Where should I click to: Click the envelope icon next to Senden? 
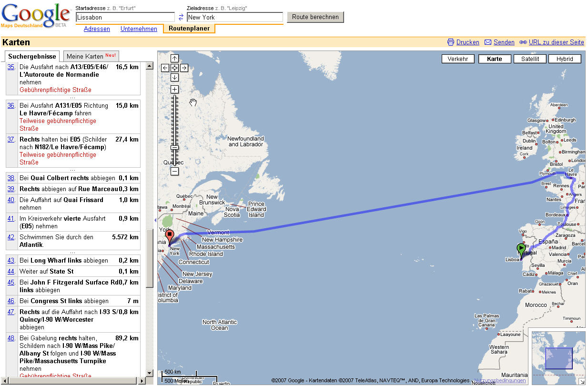click(x=488, y=42)
